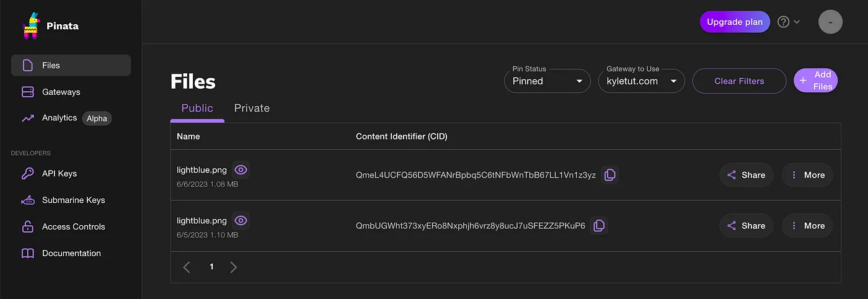
Task: Click the Clear Filters button
Action: pos(739,81)
